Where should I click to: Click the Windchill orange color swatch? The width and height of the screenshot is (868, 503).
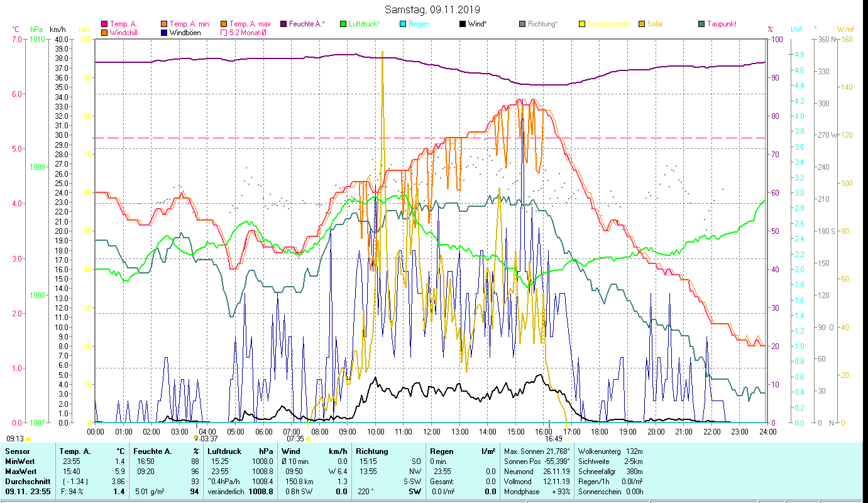[104, 33]
